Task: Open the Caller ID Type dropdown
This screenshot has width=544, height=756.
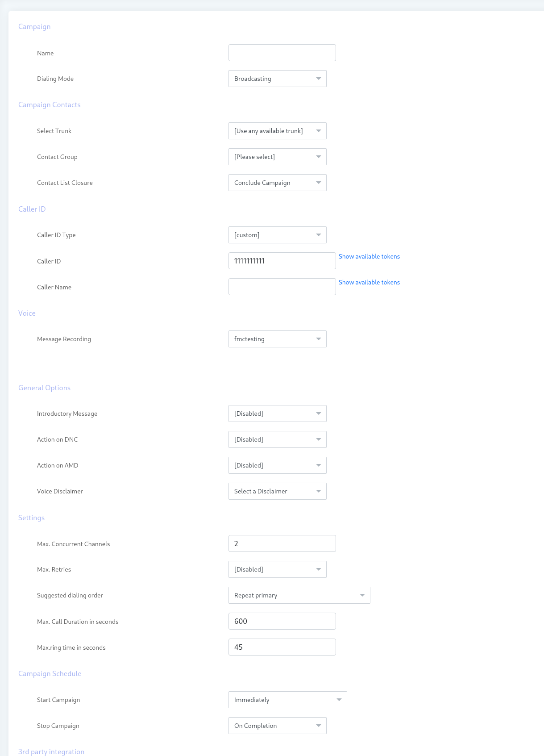Action: pos(278,235)
